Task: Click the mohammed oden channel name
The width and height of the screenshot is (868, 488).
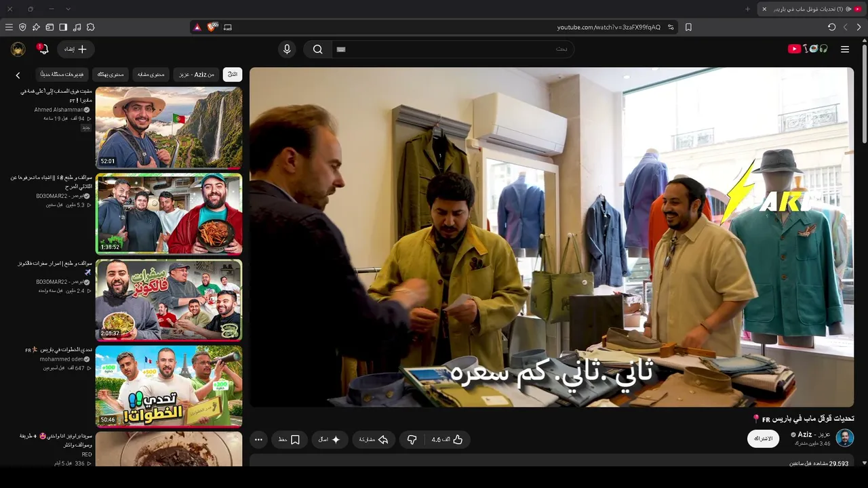Action: (62, 359)
